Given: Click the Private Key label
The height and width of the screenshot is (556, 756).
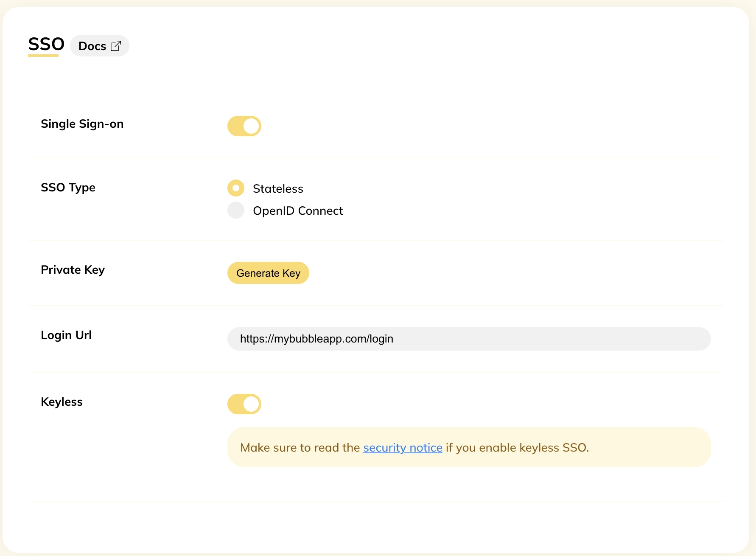Looking at the screenshot, I should pos(73,270).
